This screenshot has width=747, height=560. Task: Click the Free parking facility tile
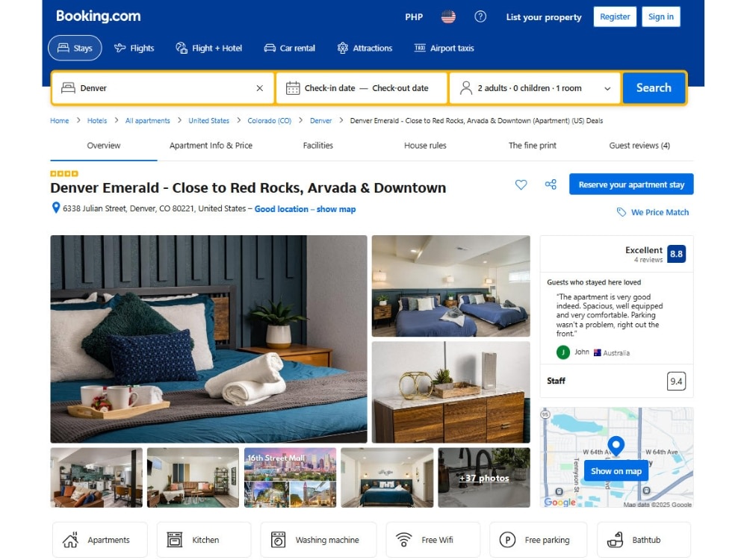tap(539, 540)
